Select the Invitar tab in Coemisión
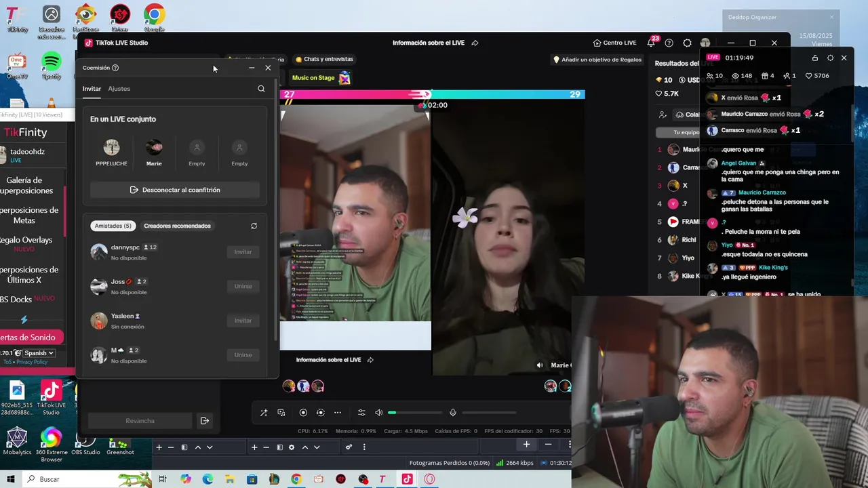 pos(92,89)
